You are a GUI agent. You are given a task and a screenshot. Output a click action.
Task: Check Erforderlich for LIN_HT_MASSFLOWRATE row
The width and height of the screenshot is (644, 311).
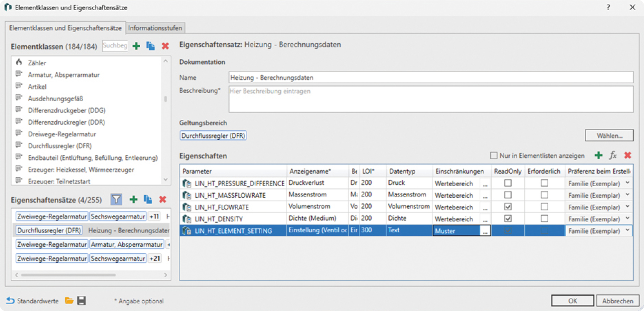[x=544, y=195]
